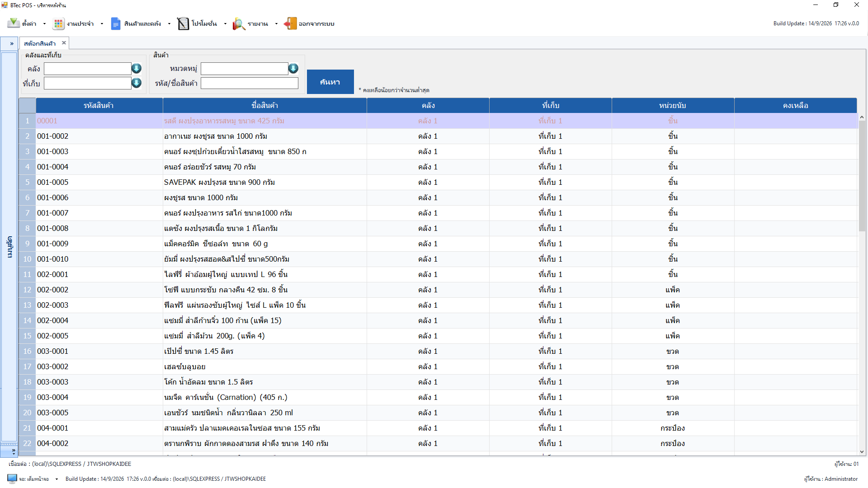The height and width of the screenshot is (488, 868).
Task: Close the สต๊อกสินค้า tab
Action: tap(64, 43)
